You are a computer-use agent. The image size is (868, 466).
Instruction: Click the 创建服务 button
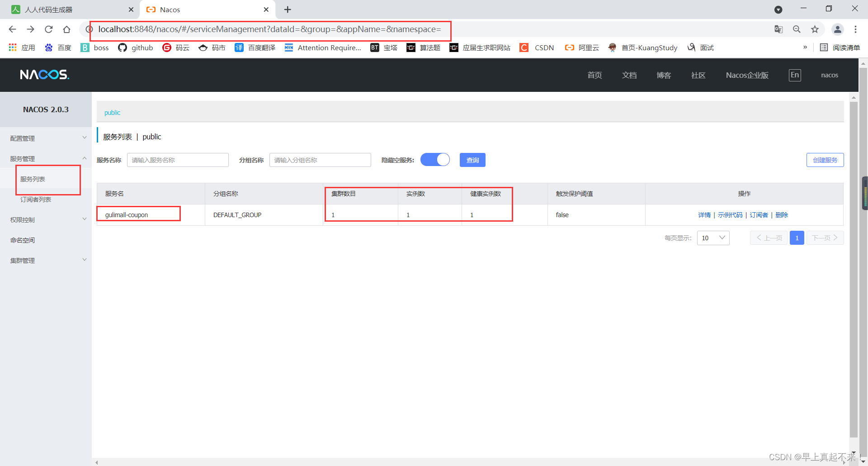pyautogui.click(x=825, y=160)
